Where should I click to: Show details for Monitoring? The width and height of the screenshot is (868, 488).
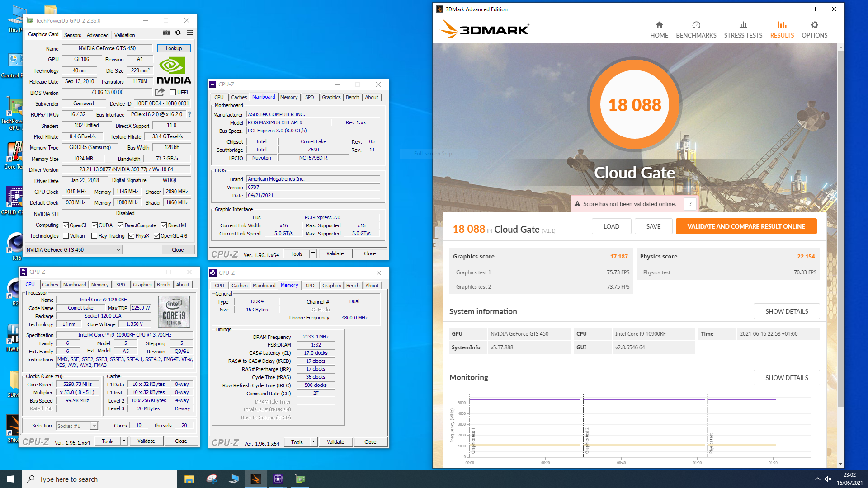[x=787, y=378]
